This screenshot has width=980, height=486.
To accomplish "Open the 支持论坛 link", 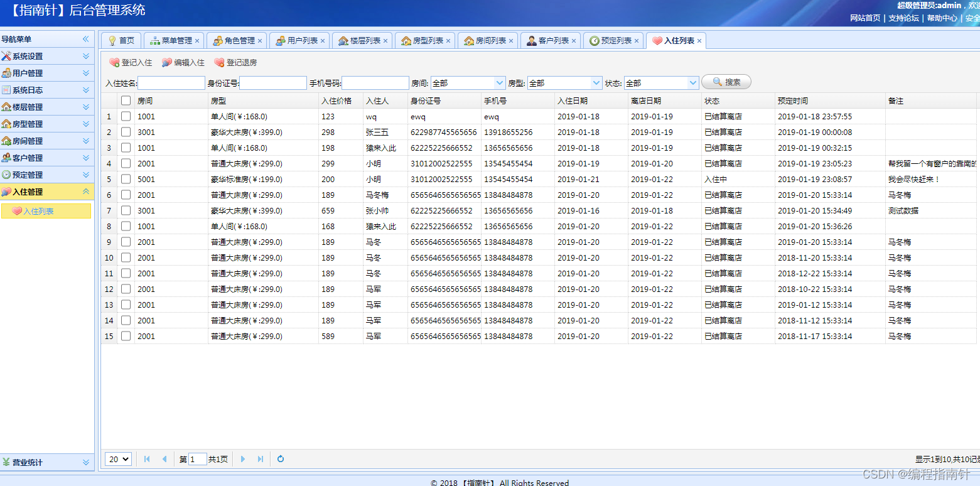I will point(903,18).
